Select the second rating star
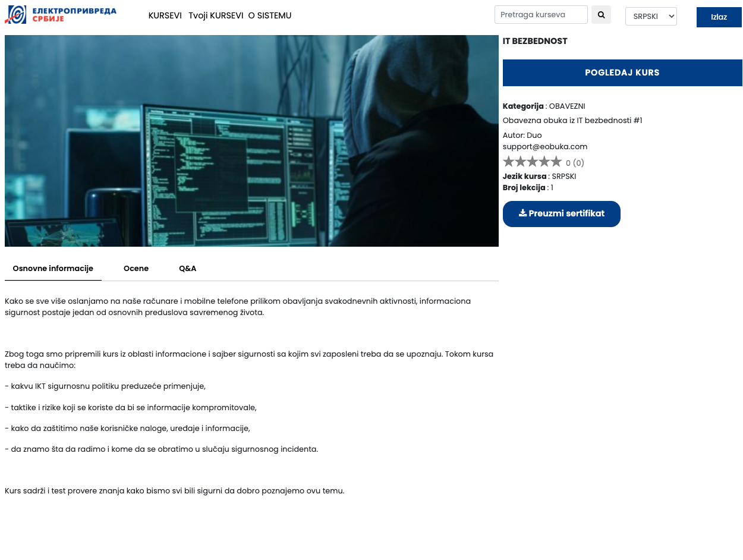The width and height of the screenshot is (743, 560). (x=520, y=162)
